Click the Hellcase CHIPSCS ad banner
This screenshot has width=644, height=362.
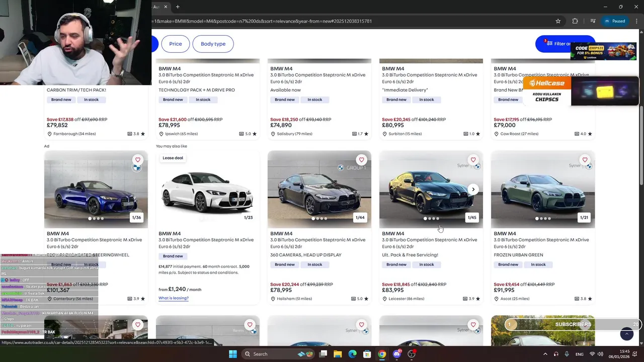581,91
